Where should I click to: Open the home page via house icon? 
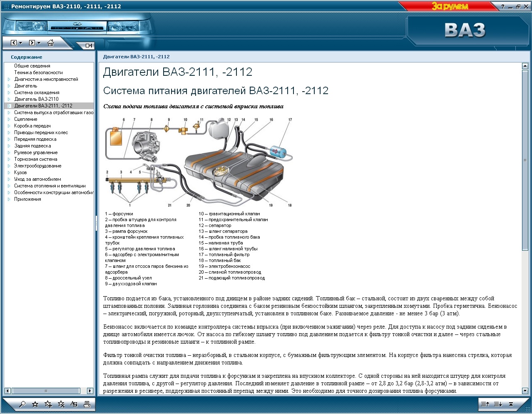point(51,42)
